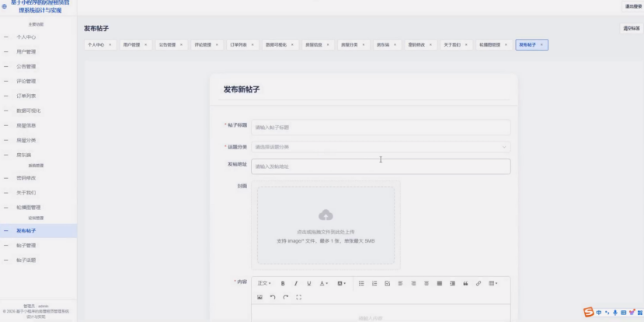Click the globe logo icon beside the title
644x322 pixels.
coord(5,6)
